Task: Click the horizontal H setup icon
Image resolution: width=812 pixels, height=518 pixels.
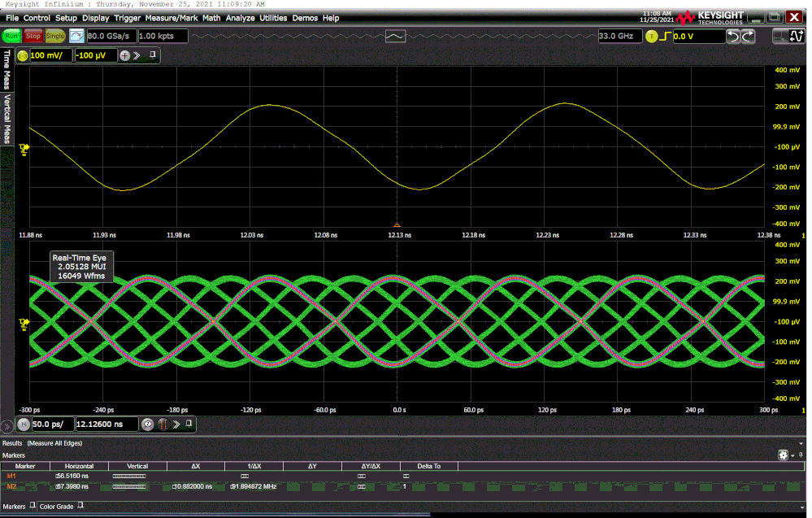Action: [23, 424]
